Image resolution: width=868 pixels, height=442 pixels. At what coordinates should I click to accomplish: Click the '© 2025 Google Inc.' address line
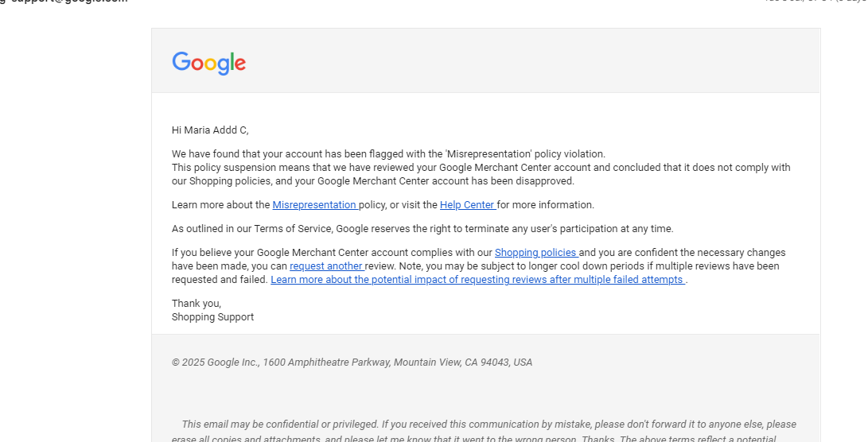[x=352, y=363]
